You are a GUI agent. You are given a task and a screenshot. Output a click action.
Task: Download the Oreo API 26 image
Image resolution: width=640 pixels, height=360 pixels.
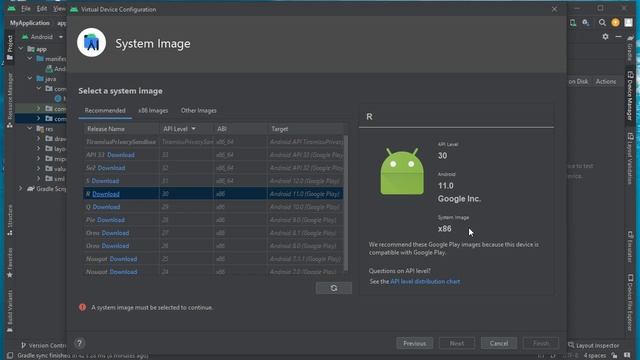(115, 246)
